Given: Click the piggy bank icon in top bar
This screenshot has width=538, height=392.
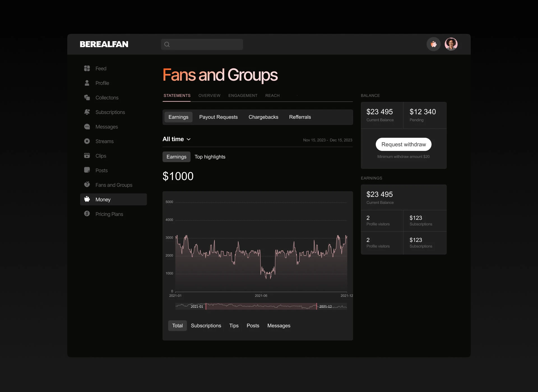Looking at the screenshot, I should click(433, 44).
